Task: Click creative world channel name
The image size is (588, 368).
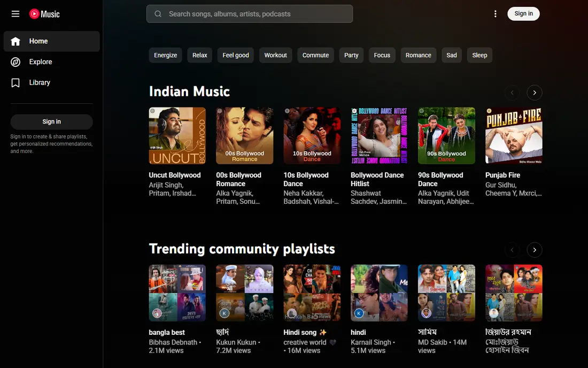Action: [310, 342]
